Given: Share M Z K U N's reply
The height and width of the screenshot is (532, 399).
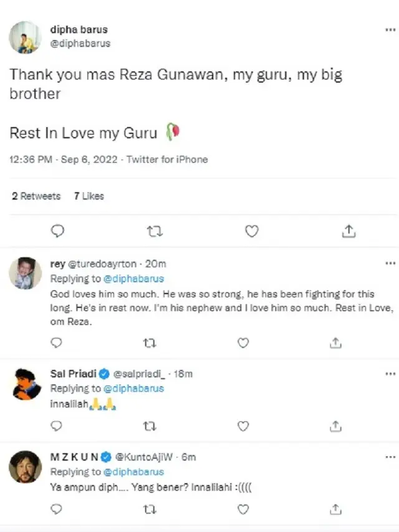Looking at the screenshot, I should [335, 510].
